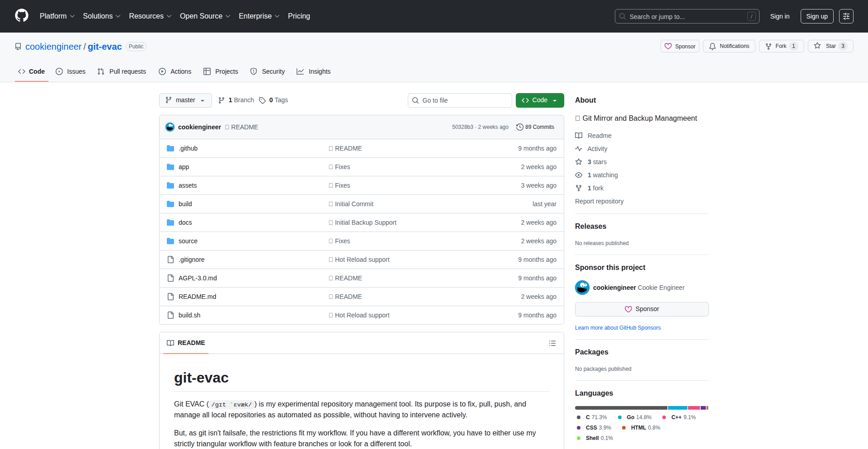Open Learn more about GitHub Sponsors link
Viewport: 868px width, 449px height.
(x=618, y=328)
